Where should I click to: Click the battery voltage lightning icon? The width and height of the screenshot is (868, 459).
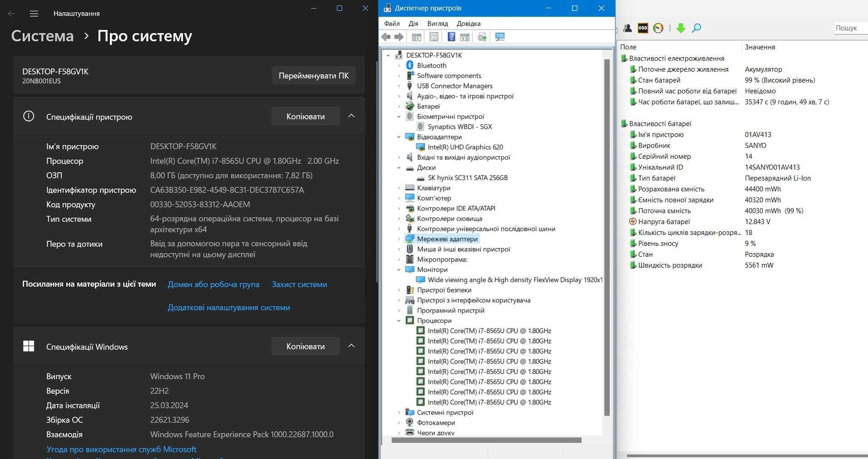(633, 222)
